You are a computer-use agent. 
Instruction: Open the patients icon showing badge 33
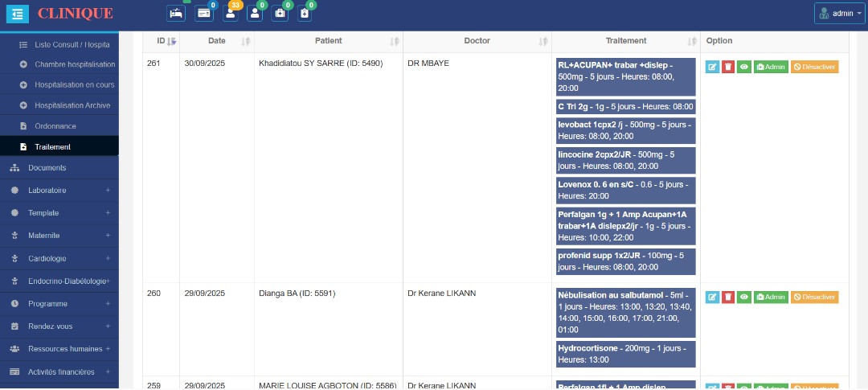(231, 13)
